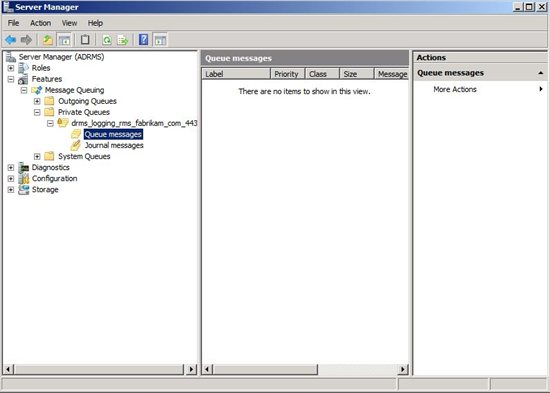
Task: Open the Action menu
Action: coord(40,23)
